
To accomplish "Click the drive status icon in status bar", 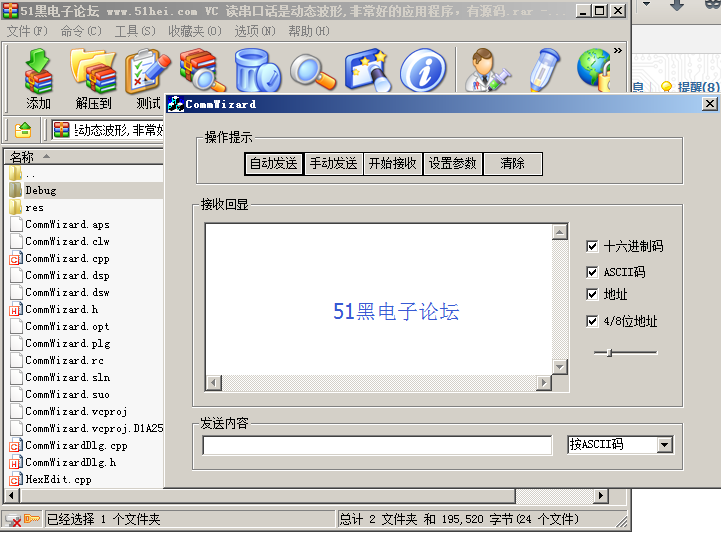I will coord(13,519).
